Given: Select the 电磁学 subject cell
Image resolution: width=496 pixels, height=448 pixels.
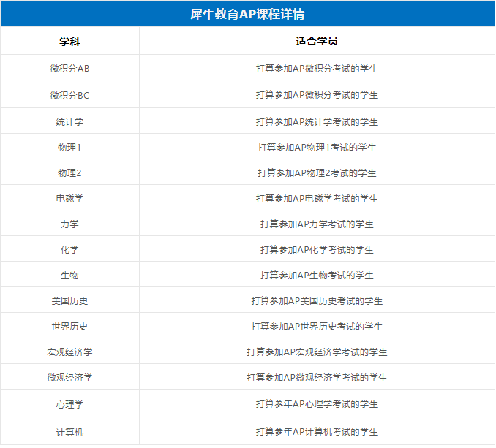Looking at the screenshot, I should (69, 198).
